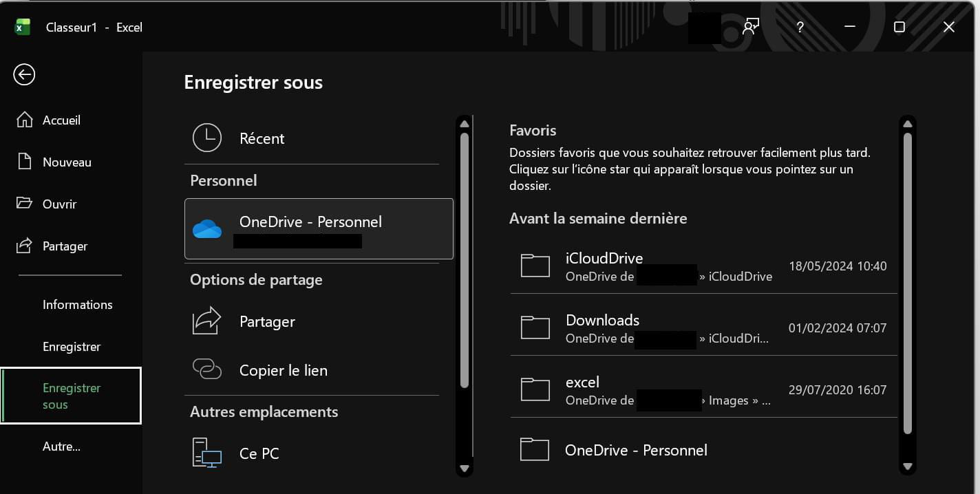This screenshot has width=980, height=494.
Task: Click the back arrow to leave Backstage
Action: click(24, 74)
